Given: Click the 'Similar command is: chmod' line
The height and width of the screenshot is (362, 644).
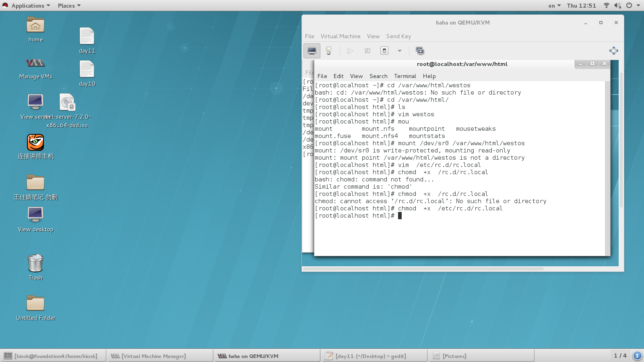Looking at the screenshot, I should [x=363, y=187].
